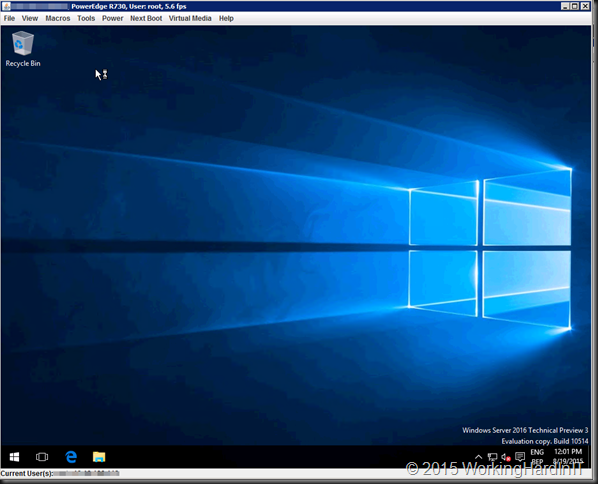Open the Windows Start menu
This screenshot has height=484, width=598.
point(14,457)
